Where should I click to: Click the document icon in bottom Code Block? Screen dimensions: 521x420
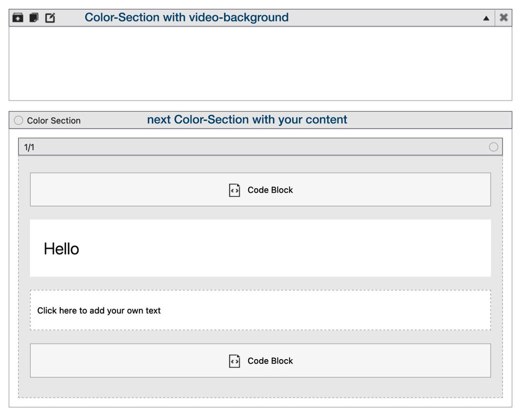[234, 361]
